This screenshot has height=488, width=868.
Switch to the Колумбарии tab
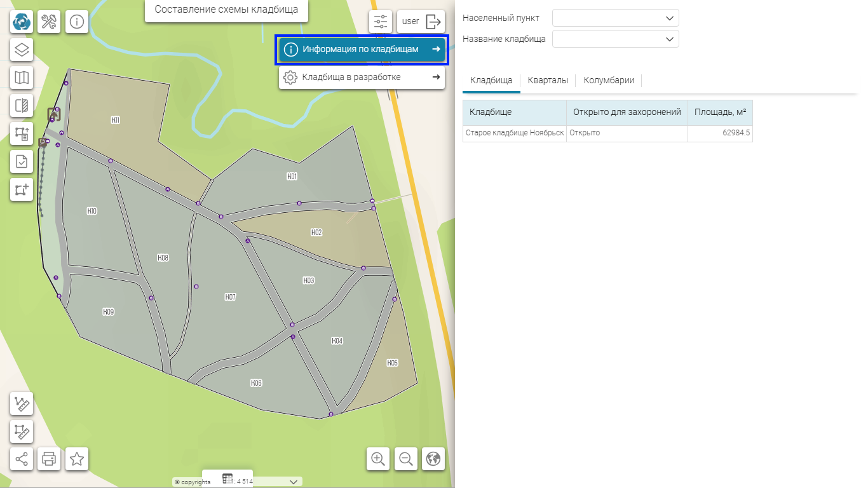(x=609, y=80)
